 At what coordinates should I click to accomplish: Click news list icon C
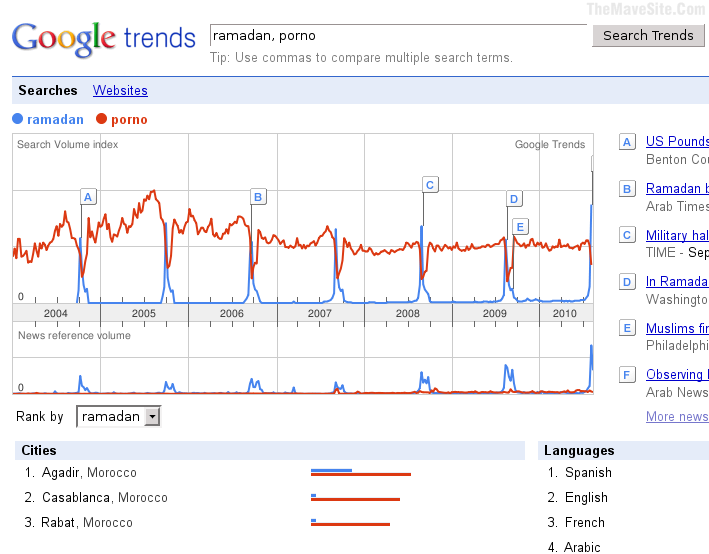tap(627, 235)
